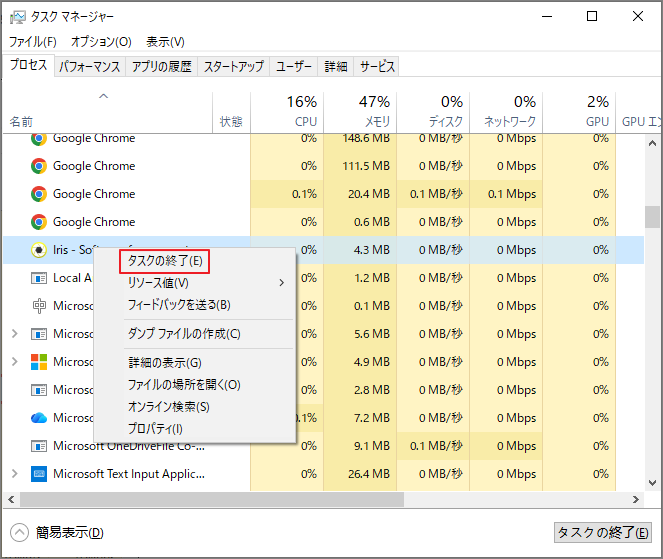This screenshot has height=559, width=663.
Task: Choose ダンプ ファイルの作成(C)
Action: [x=184, y=334]
